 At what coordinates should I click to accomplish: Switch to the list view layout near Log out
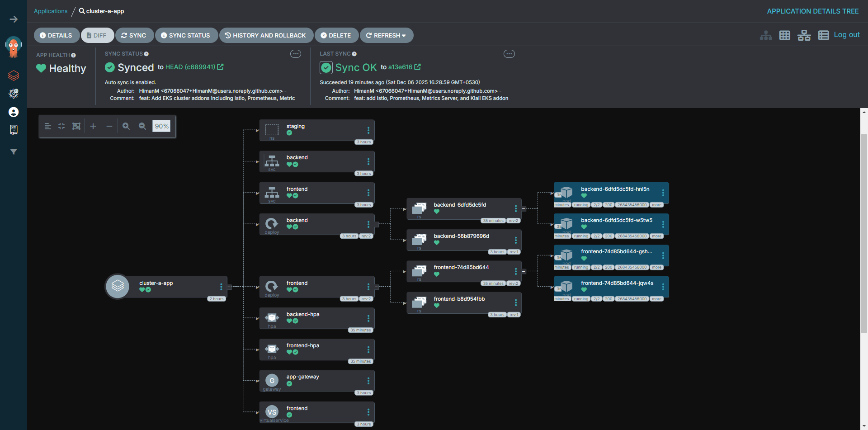point(823,35)
